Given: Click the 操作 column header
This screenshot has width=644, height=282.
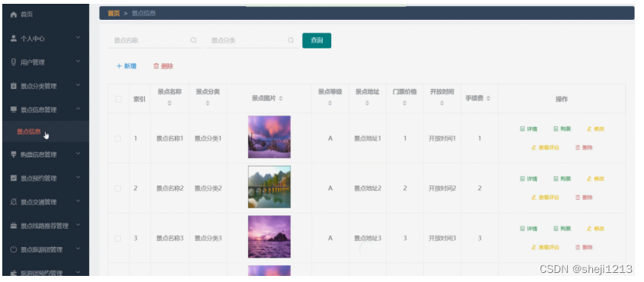Looking at the screenshot, I should tap(562, 99).
